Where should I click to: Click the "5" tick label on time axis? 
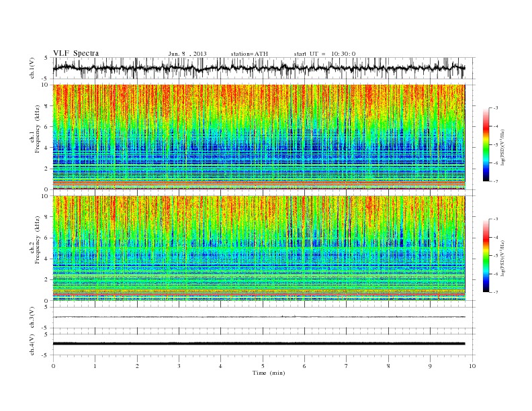pyautogui.click(x=263, y=366)
